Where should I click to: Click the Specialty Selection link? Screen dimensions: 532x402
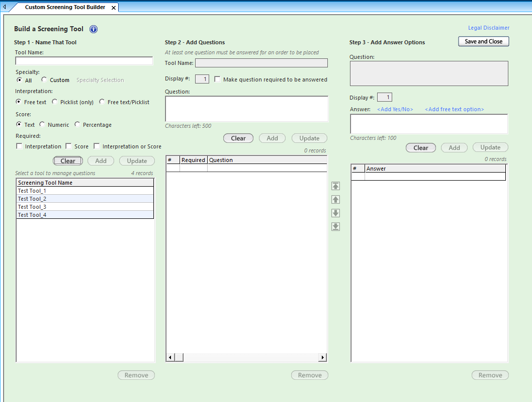[100, 80]
